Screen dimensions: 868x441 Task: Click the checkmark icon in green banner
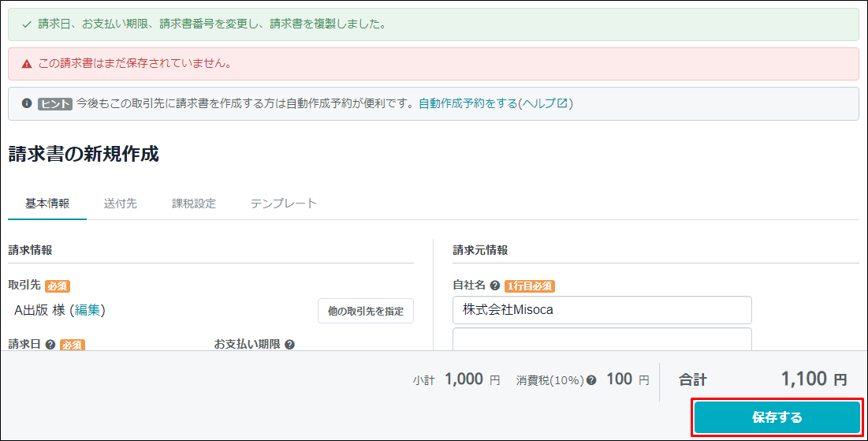[26, 24]
